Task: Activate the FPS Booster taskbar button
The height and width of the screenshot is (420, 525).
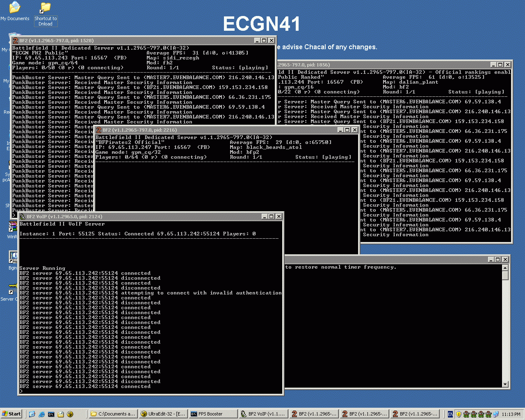Action: click(213, 414)
